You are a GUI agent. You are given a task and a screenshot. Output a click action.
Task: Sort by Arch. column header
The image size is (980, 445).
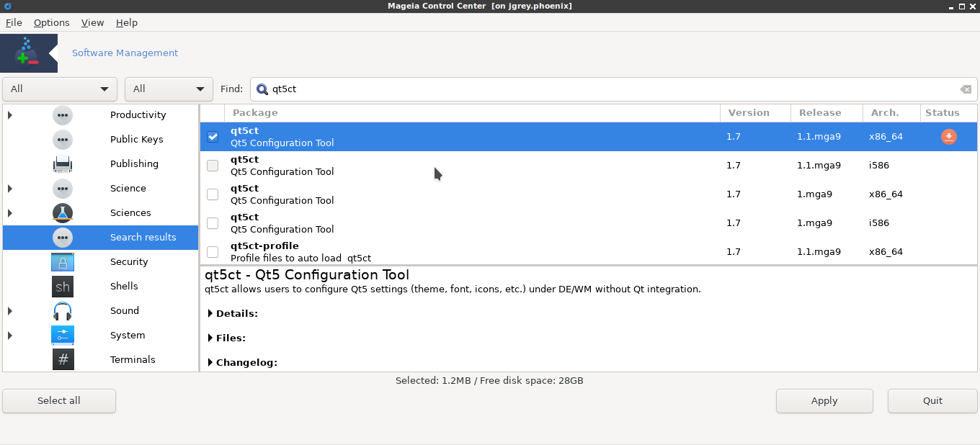click(891, 113)
